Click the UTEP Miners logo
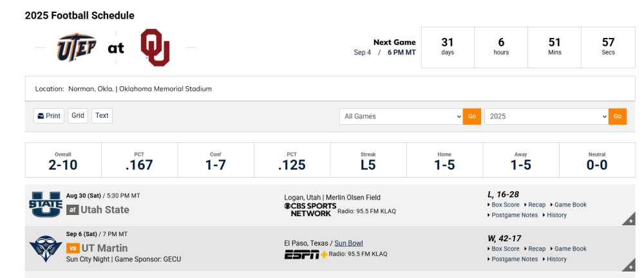The image size is (644, 278). 77,47
